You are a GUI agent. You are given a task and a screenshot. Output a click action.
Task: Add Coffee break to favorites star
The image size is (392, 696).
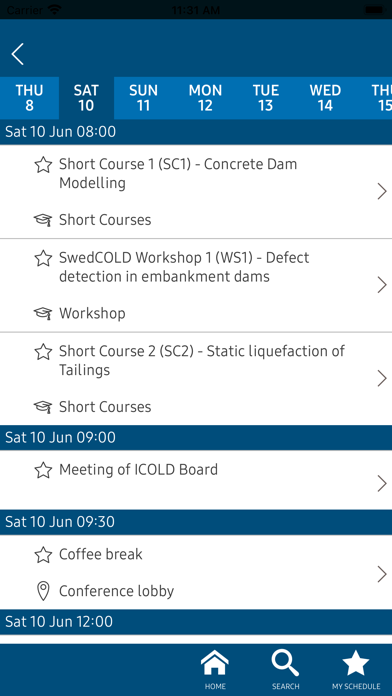[43, 555]
